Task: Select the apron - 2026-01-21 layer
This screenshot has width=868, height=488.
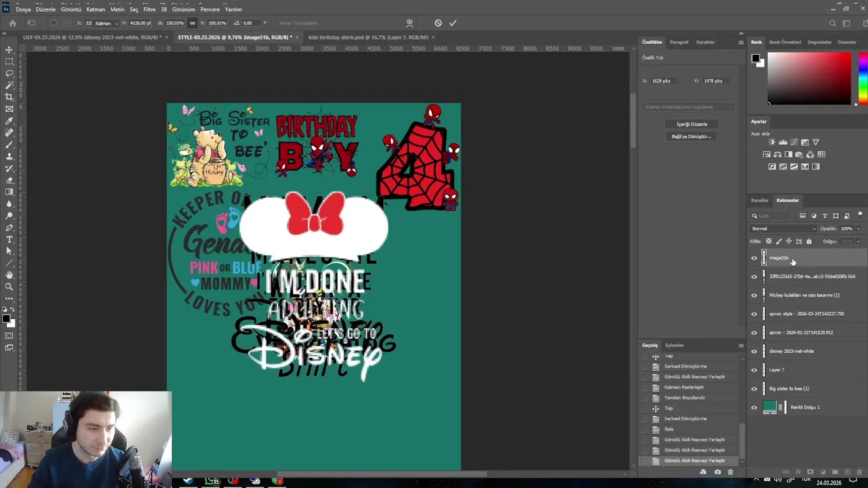Action: pyautogui.click(x=807, y=333)
